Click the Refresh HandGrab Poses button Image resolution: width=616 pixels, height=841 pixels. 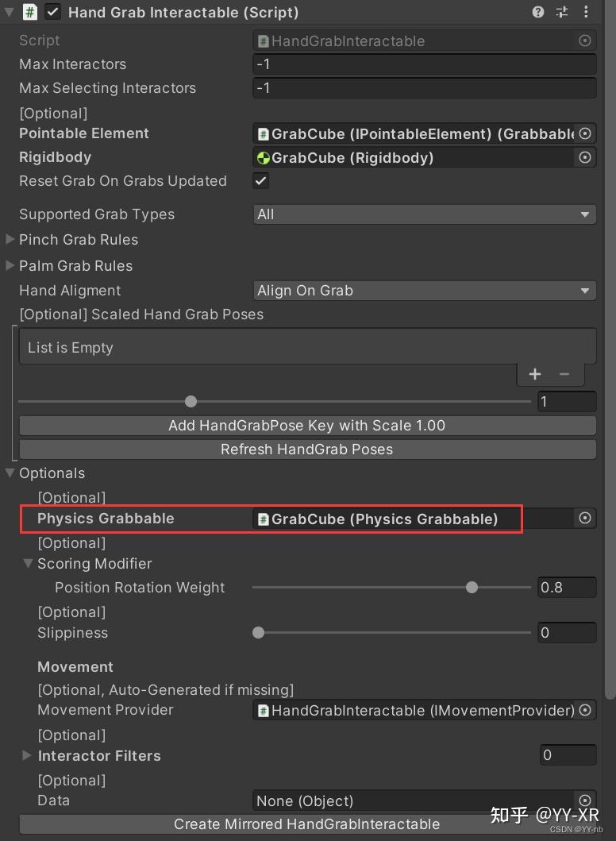click(x=306, y=449)
